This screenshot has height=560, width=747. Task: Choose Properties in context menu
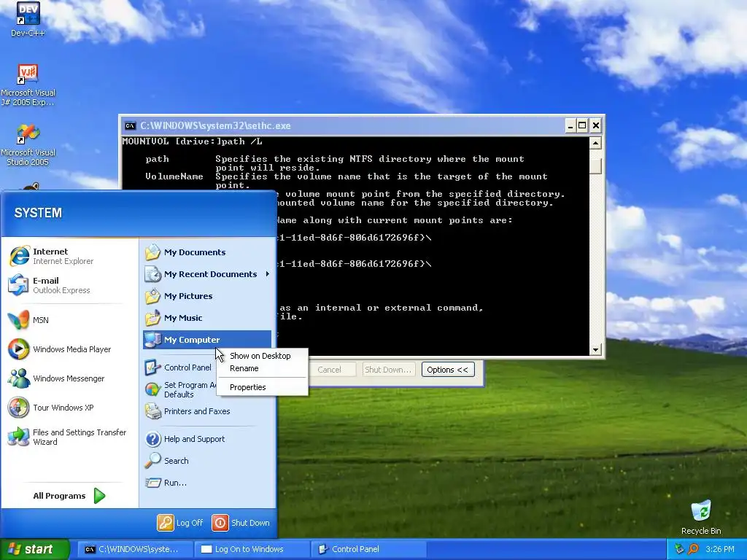(262, 387)
